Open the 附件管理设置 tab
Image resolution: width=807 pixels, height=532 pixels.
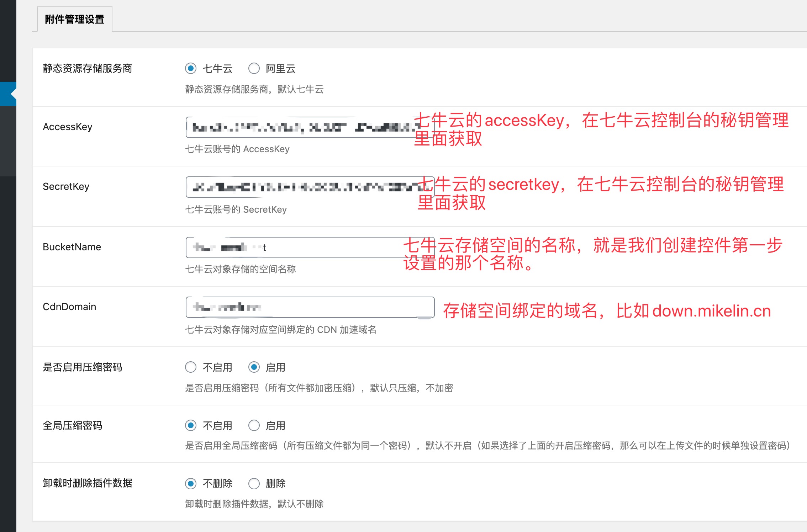coord(75,19)
